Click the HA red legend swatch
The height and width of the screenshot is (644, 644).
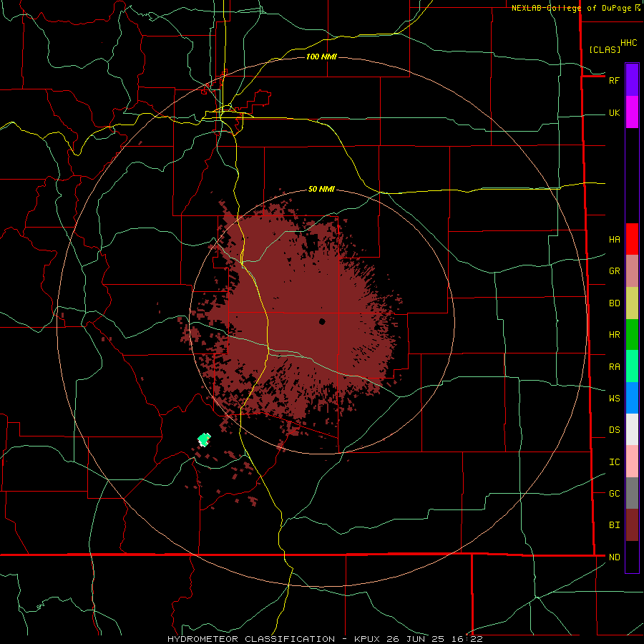click(x=632, y=239)
